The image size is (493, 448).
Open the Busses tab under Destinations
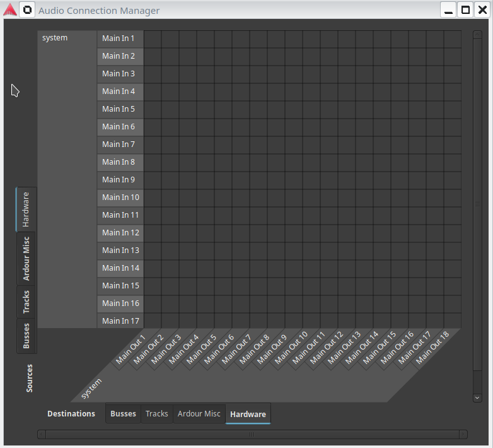pyautogui.click(x=123, y=414)
